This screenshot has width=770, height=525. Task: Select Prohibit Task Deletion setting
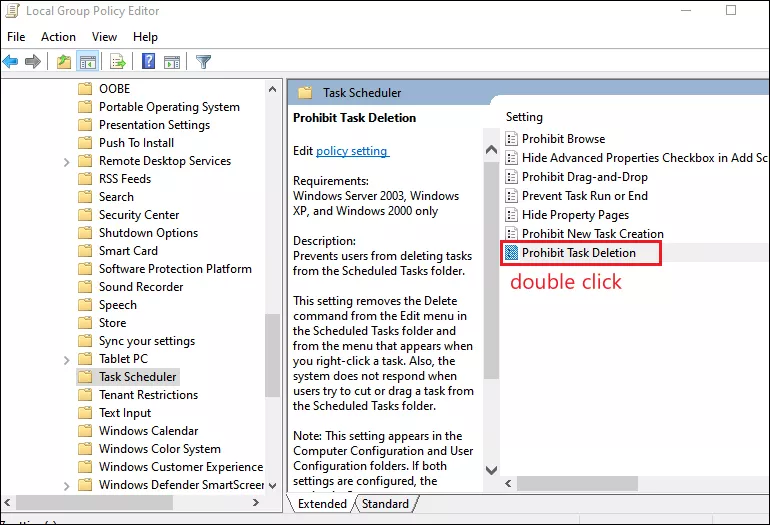(x=578, y=253)
